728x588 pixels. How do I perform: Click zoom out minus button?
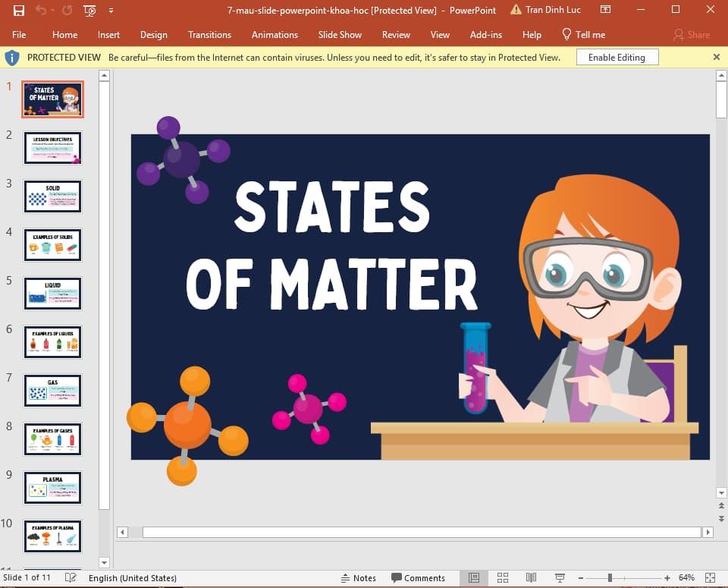click(580, 578)
